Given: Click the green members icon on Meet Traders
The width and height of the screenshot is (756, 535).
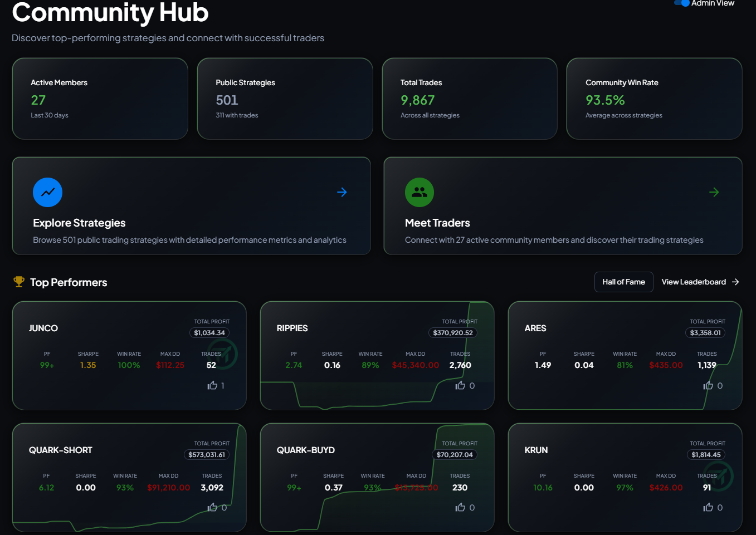Looking at the screenshot, I should [x=420, y=192].
